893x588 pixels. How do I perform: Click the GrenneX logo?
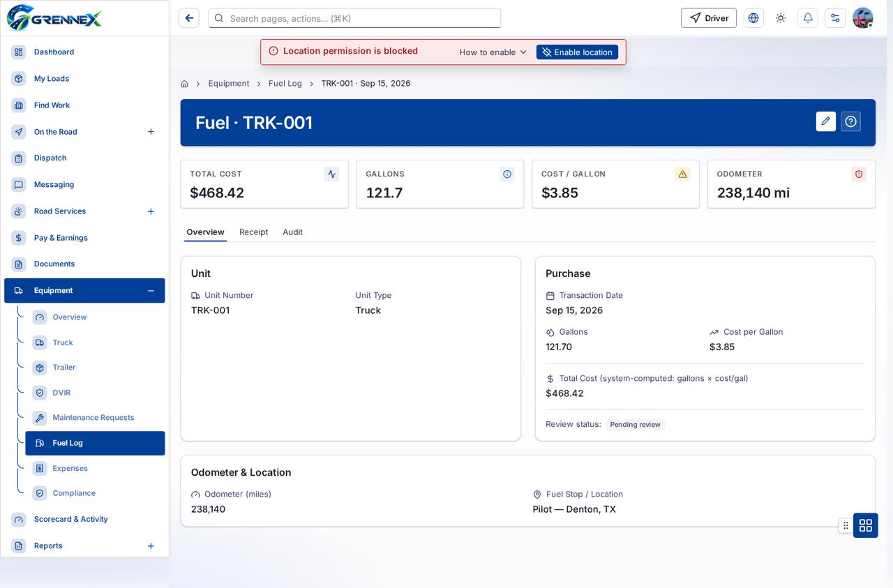(x=54, y=18)
